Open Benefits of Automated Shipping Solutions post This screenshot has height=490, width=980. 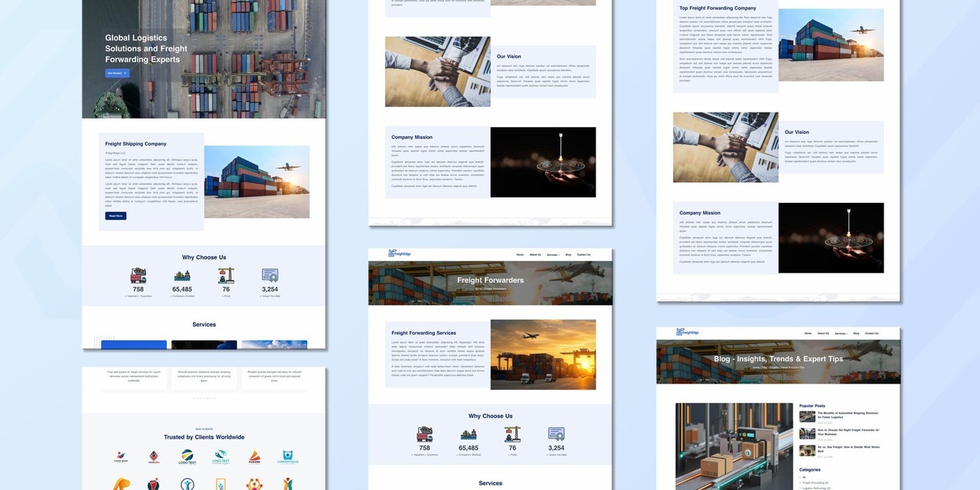point(848,415)
